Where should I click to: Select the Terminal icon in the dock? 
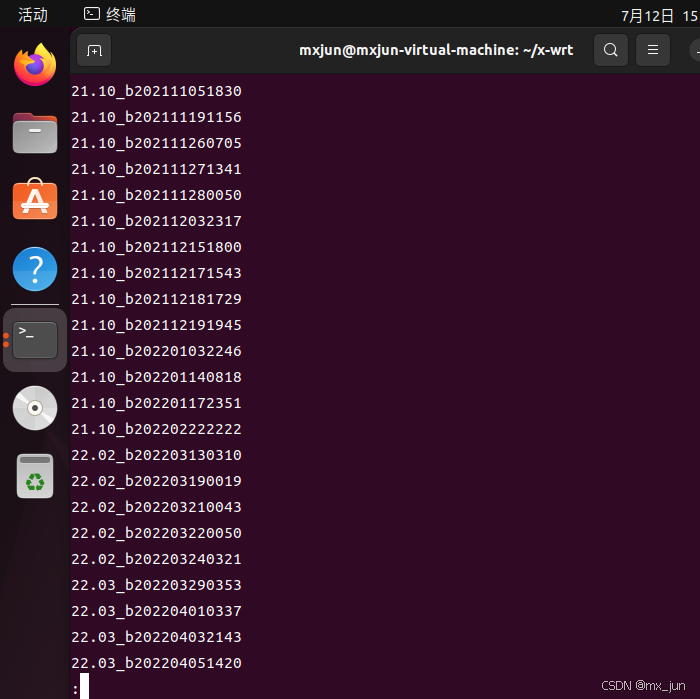pos(35,340)
